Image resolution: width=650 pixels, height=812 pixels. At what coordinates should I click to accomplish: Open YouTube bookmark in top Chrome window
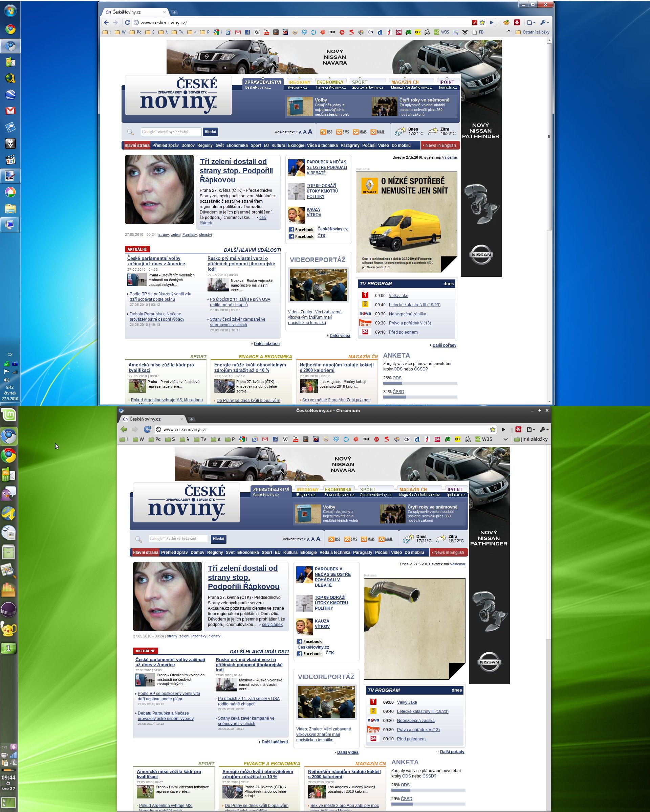(266, 32)
